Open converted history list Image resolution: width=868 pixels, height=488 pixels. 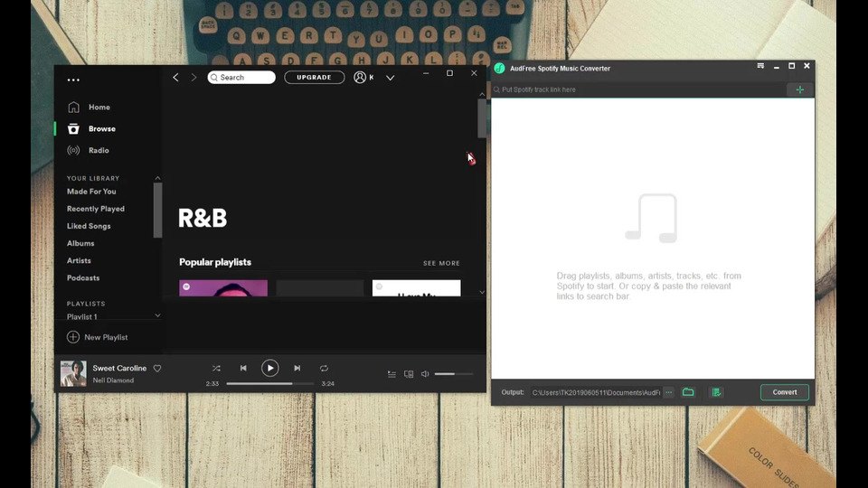pos(716,392)
